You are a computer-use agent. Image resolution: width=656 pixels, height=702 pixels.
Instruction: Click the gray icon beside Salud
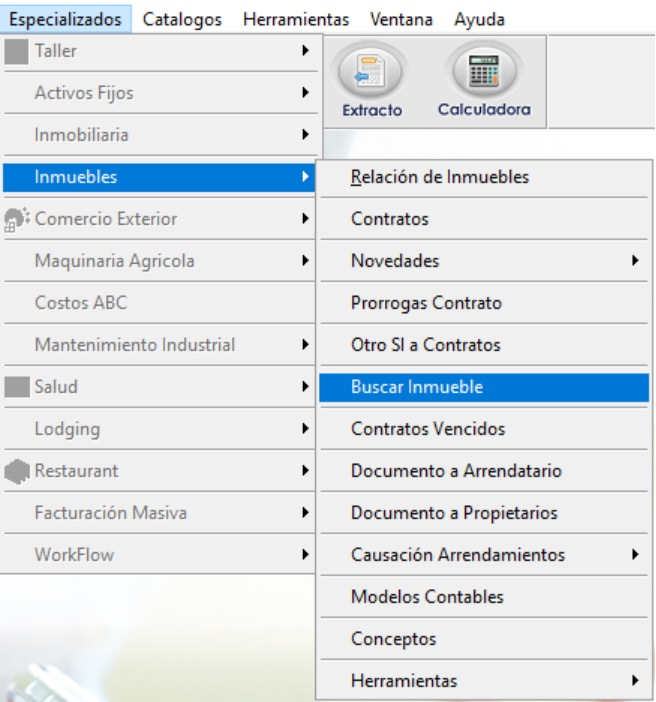pos(17,387)
